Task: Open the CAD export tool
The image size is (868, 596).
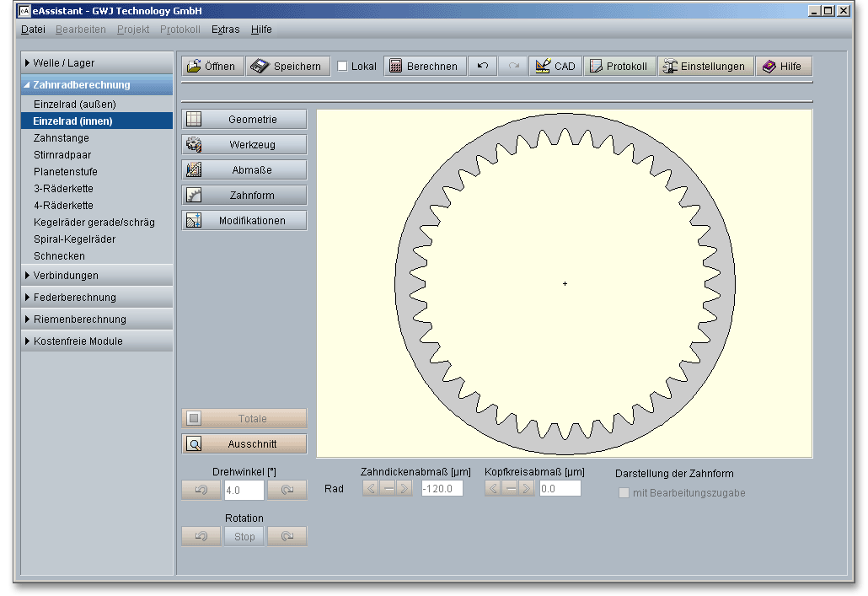Action: coord(555,67)
